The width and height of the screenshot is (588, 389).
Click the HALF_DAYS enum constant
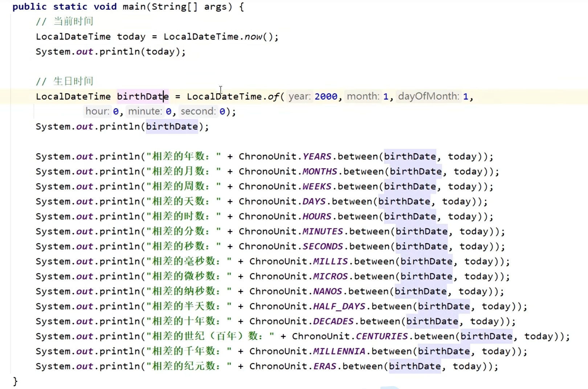point(339,307)
